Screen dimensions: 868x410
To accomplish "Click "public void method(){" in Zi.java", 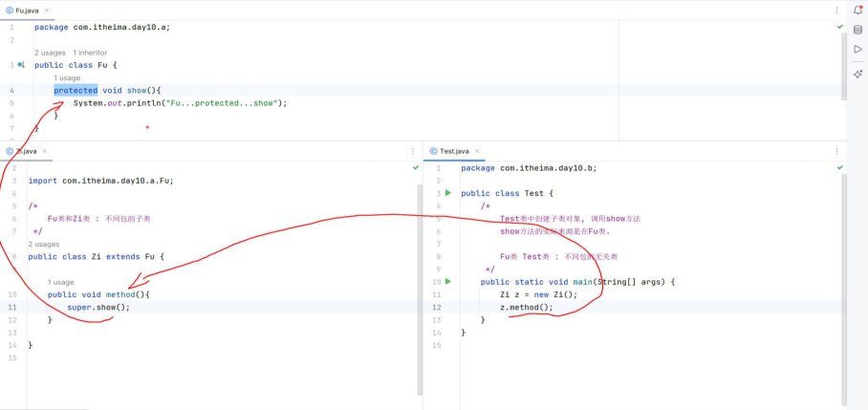I will 98,295.
